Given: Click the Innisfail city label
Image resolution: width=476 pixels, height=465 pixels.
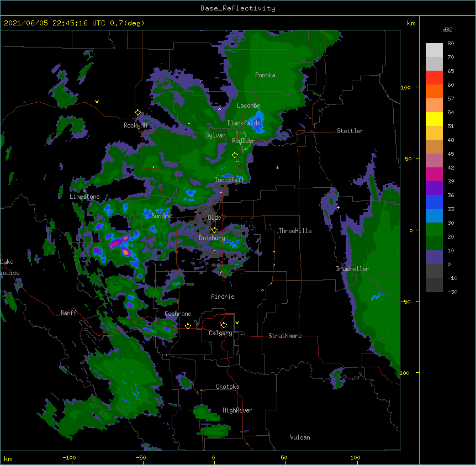Looking at the screenshot, I should pos(229,180).
